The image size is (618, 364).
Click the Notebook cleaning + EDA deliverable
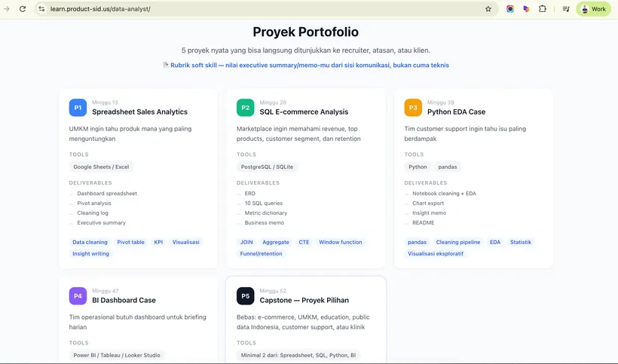(444, 194)
